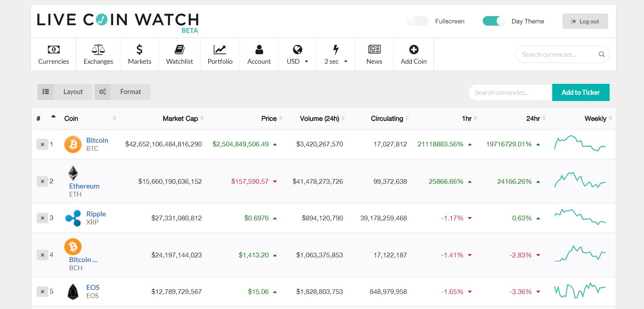Click Bitcoin Cash weekly sparkline chart

point(580,254)
